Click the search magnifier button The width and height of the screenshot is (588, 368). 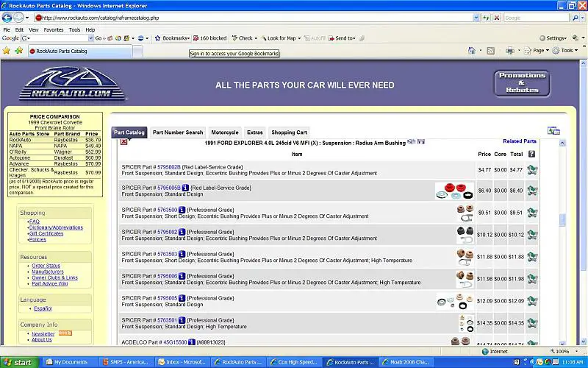point(575,18)
